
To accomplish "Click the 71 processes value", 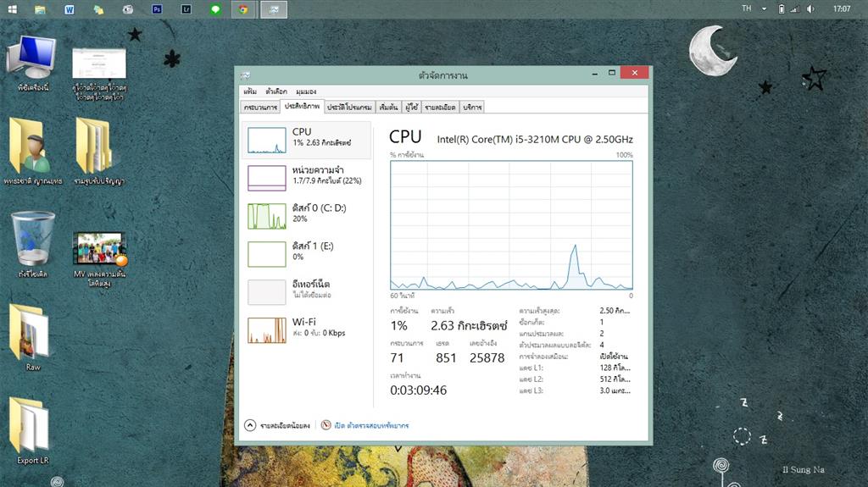I will 397,358.
